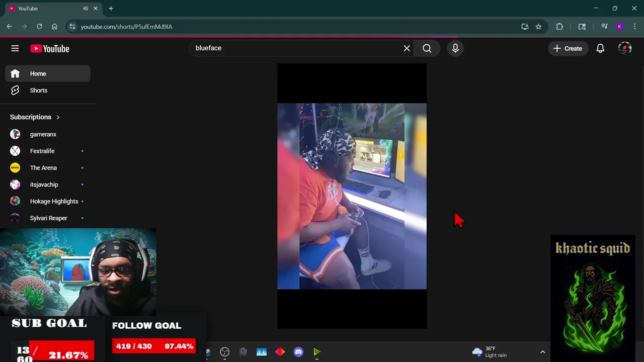Image resolution: width=644 pixels, height=362 pixels.
Task: Open the green arrow taskbar app
Action: click(317, 352)
